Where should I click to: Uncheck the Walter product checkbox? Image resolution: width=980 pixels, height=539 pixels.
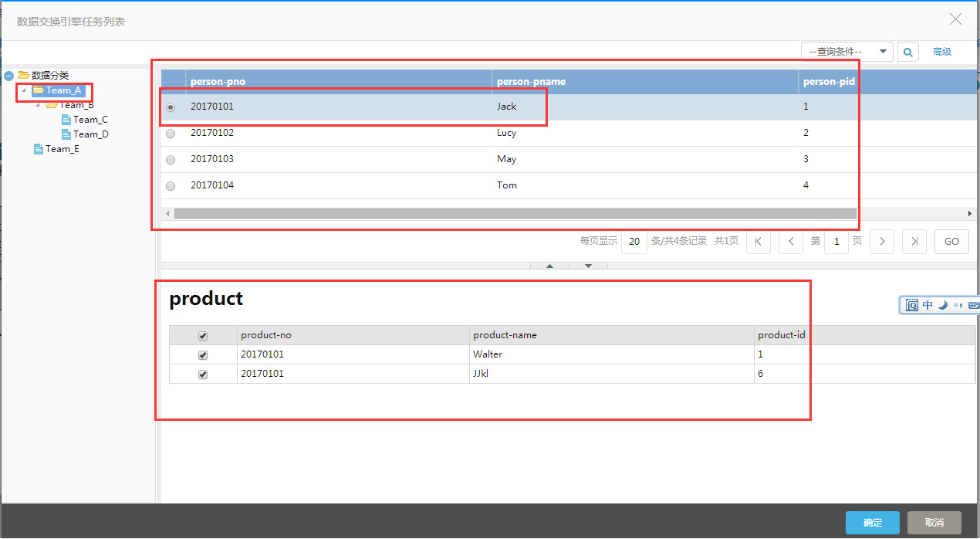(203, 355)
